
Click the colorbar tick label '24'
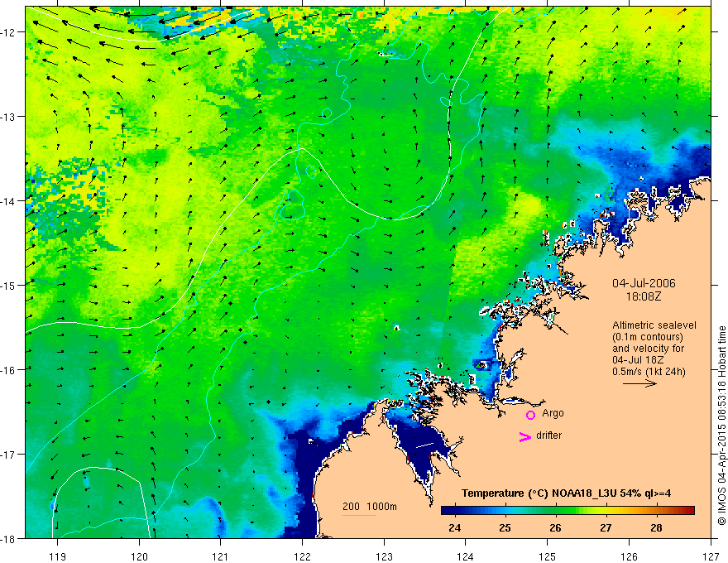[455, 528]
